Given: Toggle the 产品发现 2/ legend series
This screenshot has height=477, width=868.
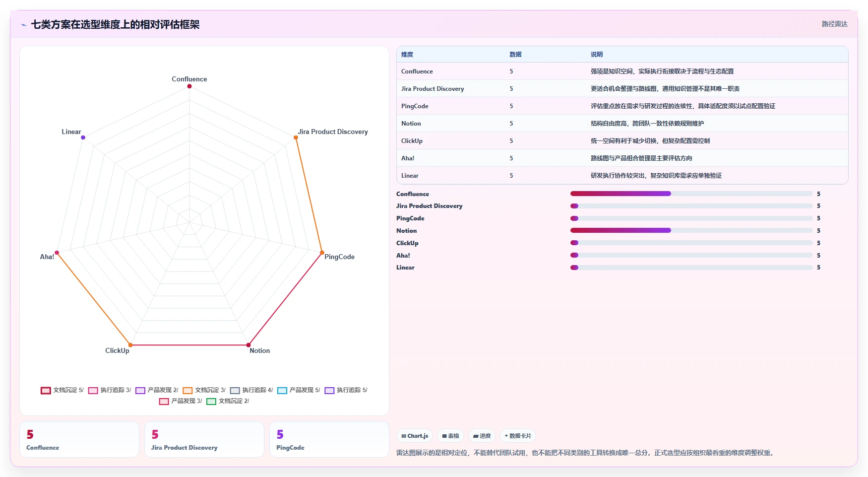Looking at the screenshot, I should tap(157, 390).
